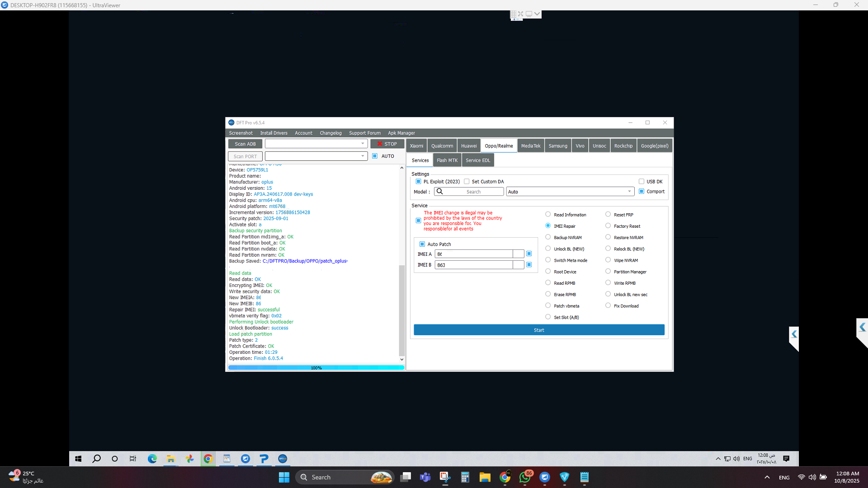Open File Explorer in host taskbar
868x488 pixels.
coord(485,477)
